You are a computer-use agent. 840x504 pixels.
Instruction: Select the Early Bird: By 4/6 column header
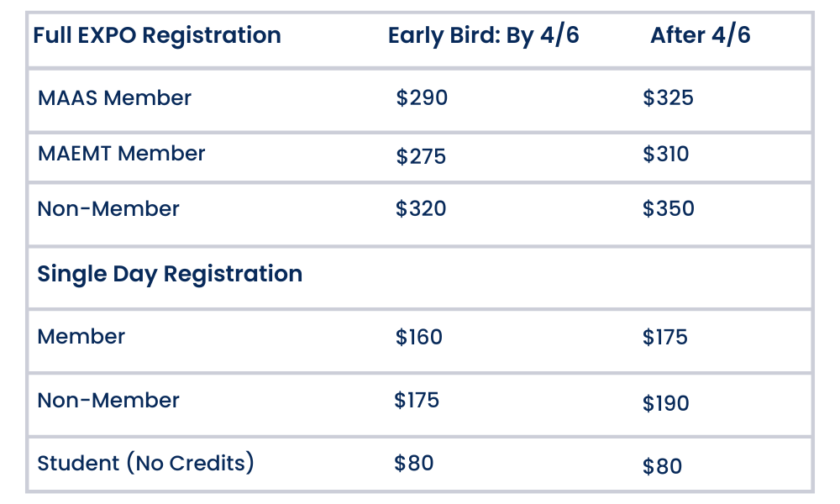(x=484, y=36)
